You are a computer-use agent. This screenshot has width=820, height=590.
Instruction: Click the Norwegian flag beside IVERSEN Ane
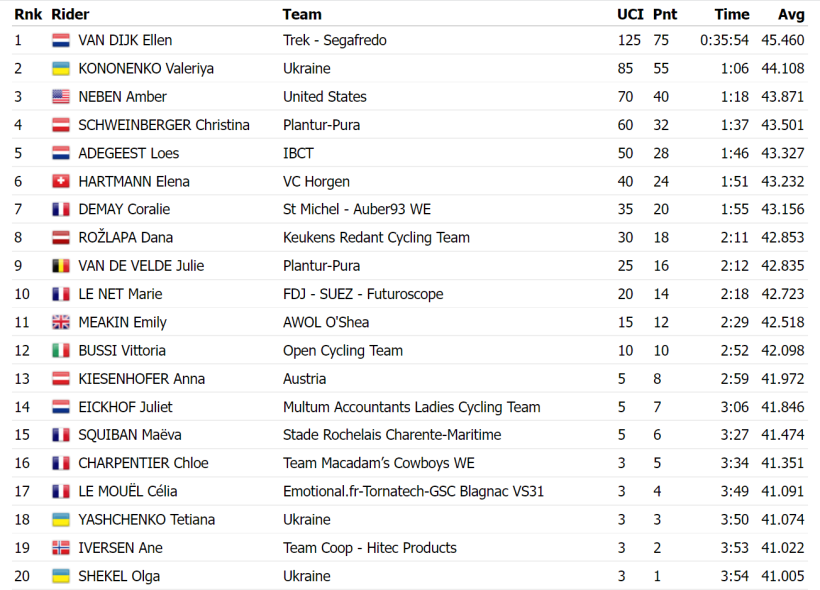pos(61,548)
